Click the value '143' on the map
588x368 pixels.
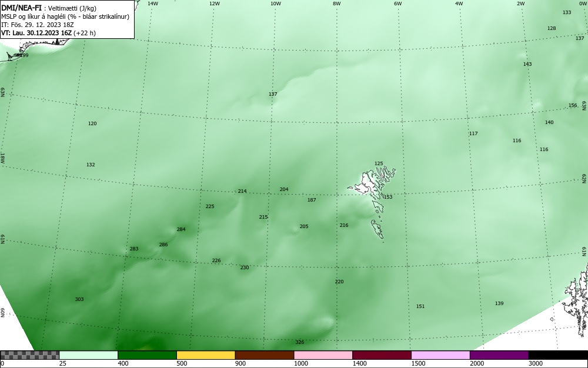[527, 64]
